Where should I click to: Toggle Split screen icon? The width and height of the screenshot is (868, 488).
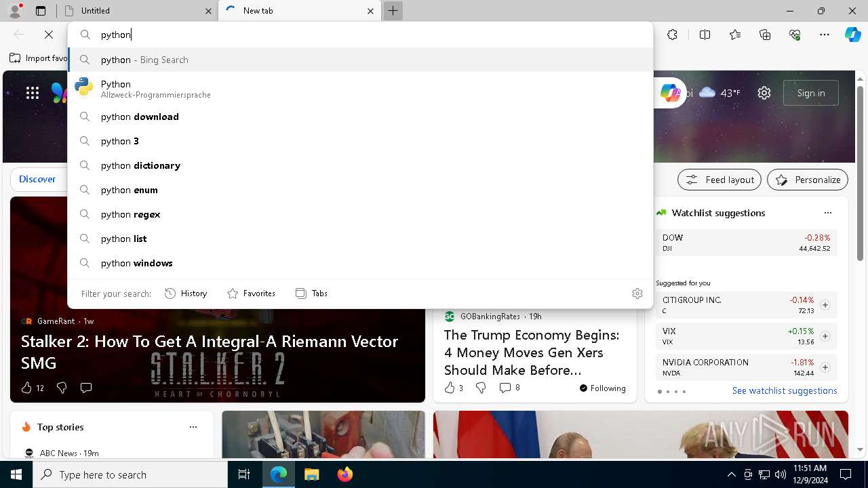point(705,35)
